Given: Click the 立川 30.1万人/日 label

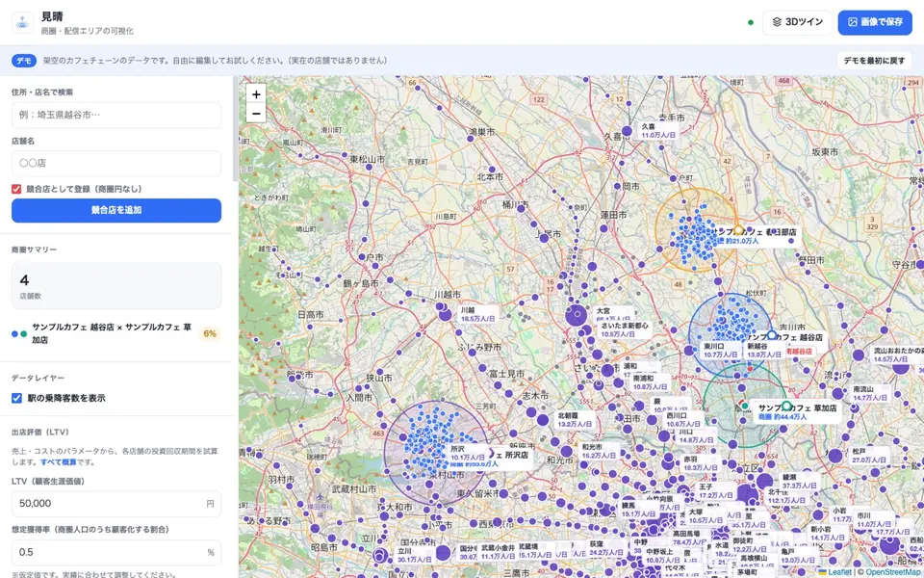Looking at the screenshot, I should 414,555.
